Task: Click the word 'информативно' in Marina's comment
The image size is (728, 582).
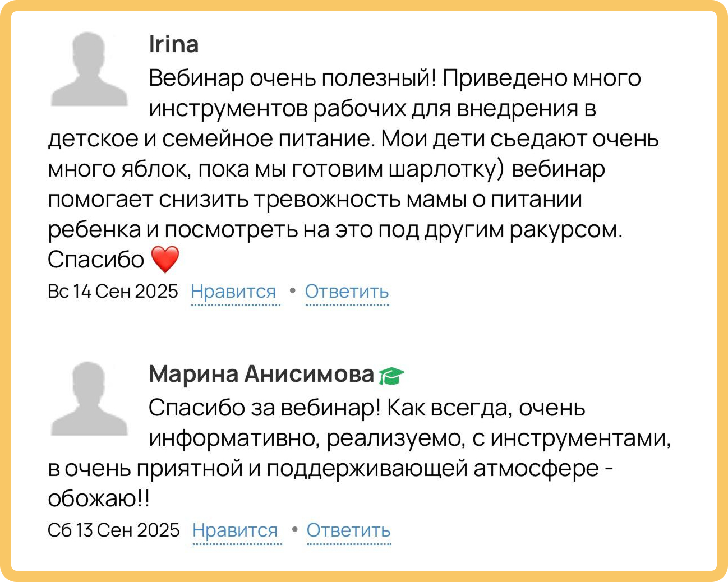Action: click(x=234, y=438)
